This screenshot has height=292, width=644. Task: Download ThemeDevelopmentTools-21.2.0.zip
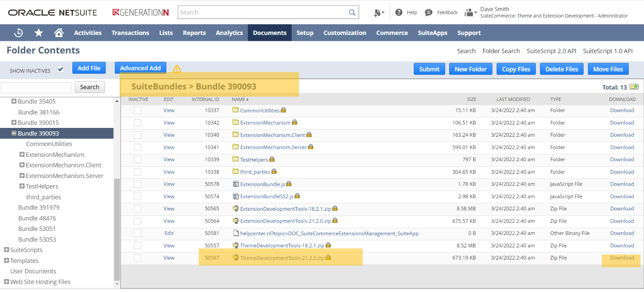click(622, 257)
